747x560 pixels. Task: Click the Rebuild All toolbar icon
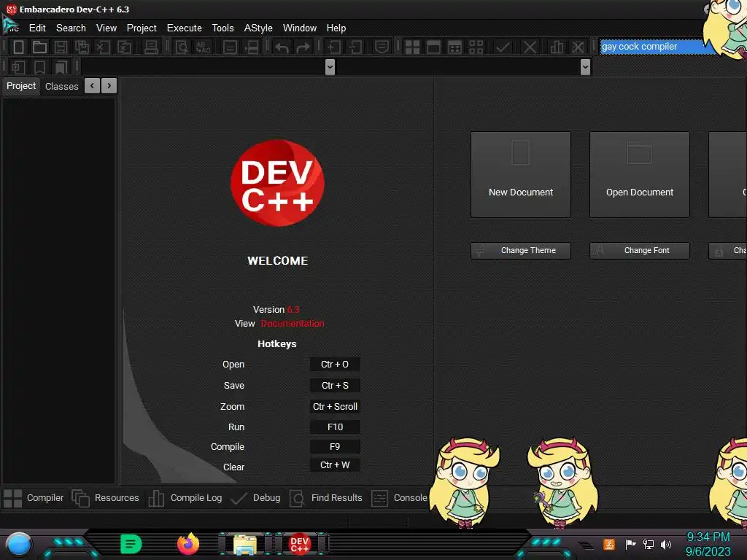point(476,47)
